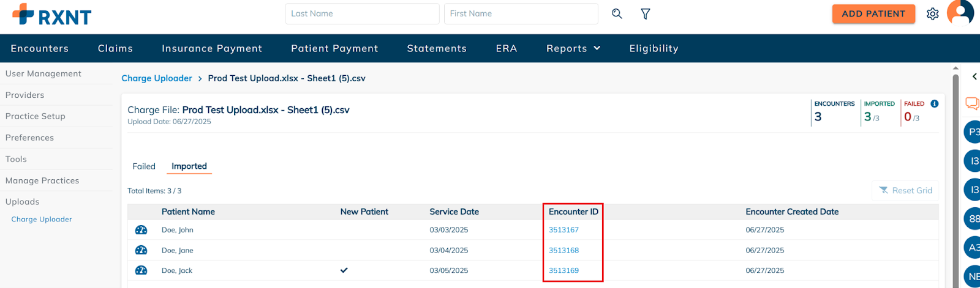Open encounter ID 3513168 link
The width and height of the screenshot is (980, 288).
[563, 250]
